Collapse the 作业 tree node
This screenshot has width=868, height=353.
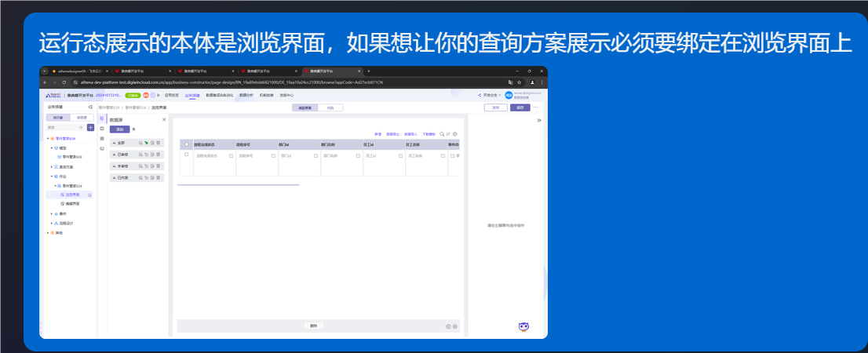52,176
